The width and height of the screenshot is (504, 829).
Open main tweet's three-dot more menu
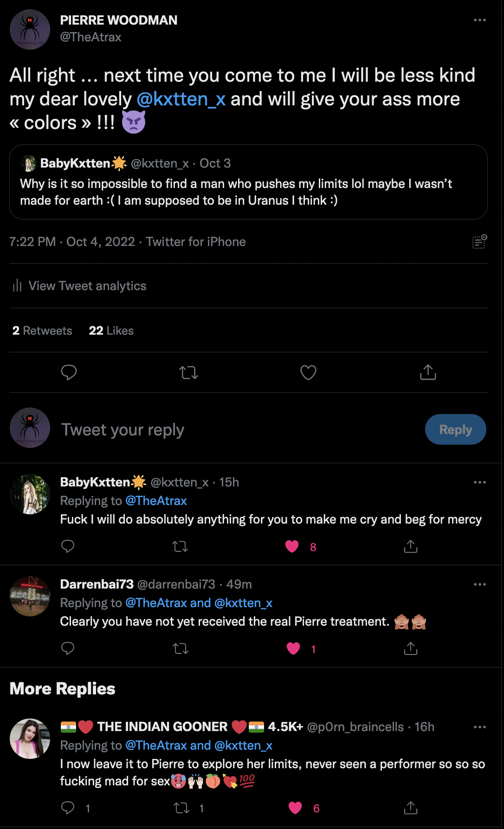(479, 20)
